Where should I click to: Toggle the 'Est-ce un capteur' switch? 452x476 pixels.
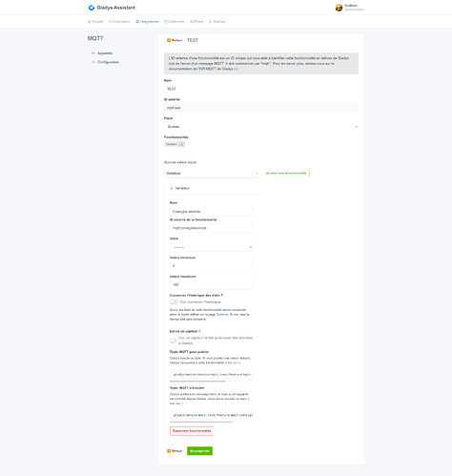click(174, 341)
